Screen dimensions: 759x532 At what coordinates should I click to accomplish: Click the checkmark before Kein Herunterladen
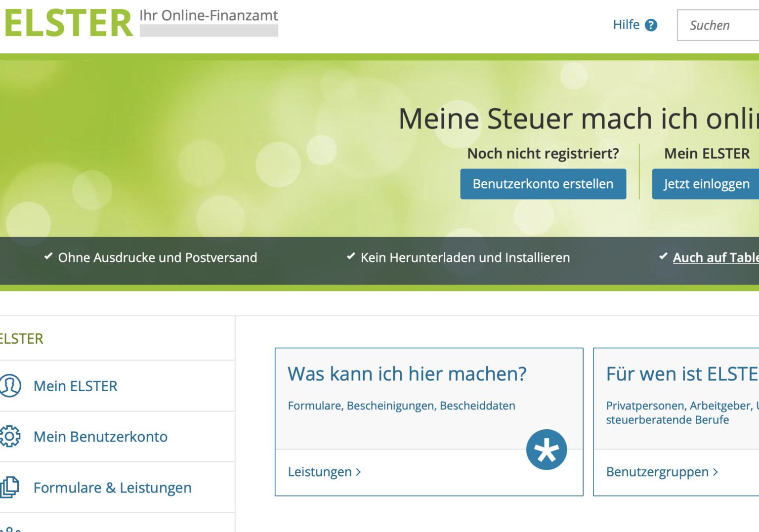tap(351, 256)
